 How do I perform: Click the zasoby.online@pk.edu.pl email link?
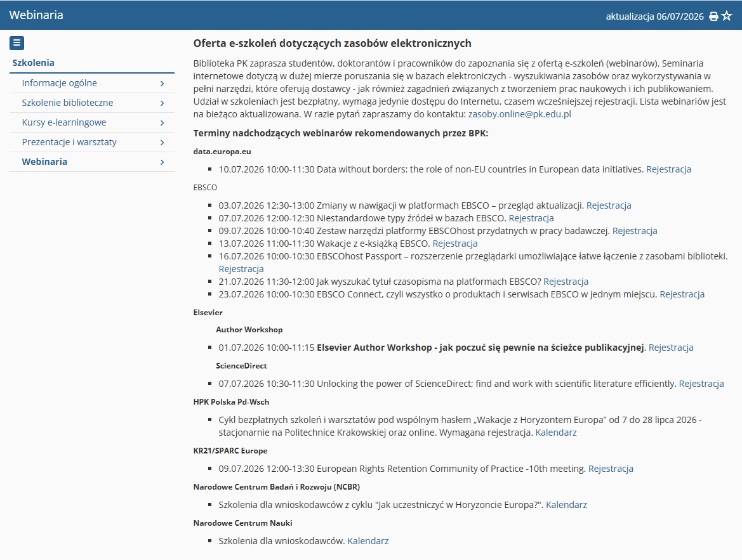[x=520, y=114]
